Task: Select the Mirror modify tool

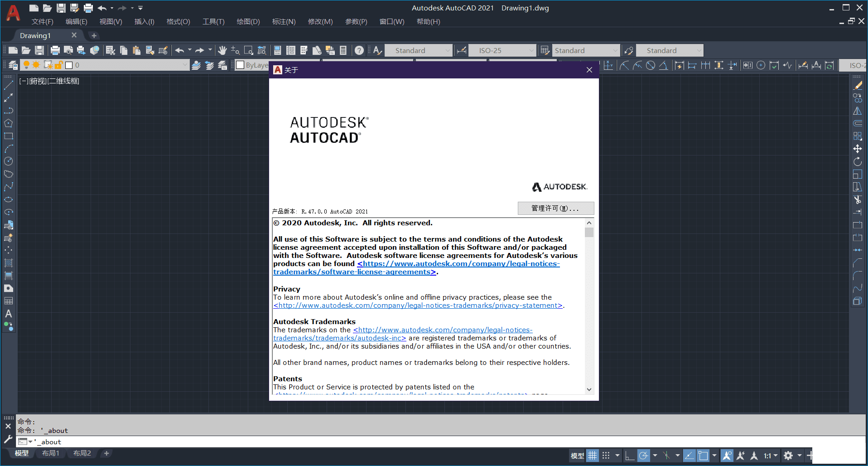Action: pos(858,111)
